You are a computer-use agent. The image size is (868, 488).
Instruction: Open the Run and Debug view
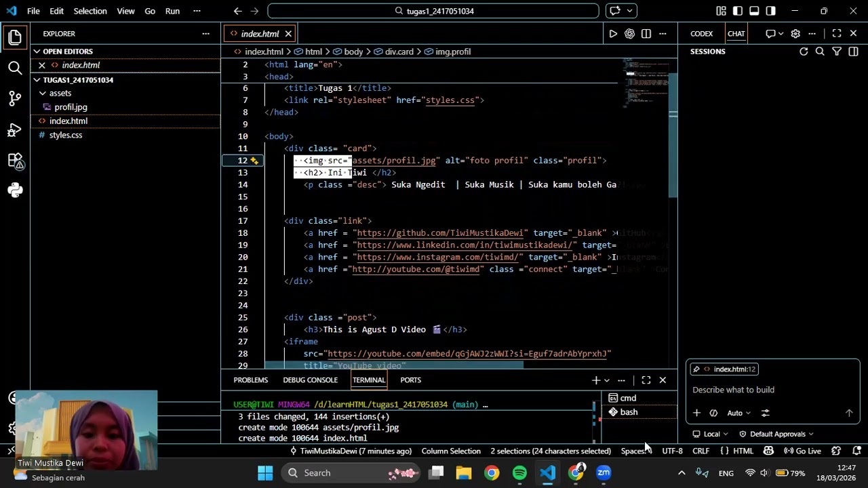pos(15,129)
